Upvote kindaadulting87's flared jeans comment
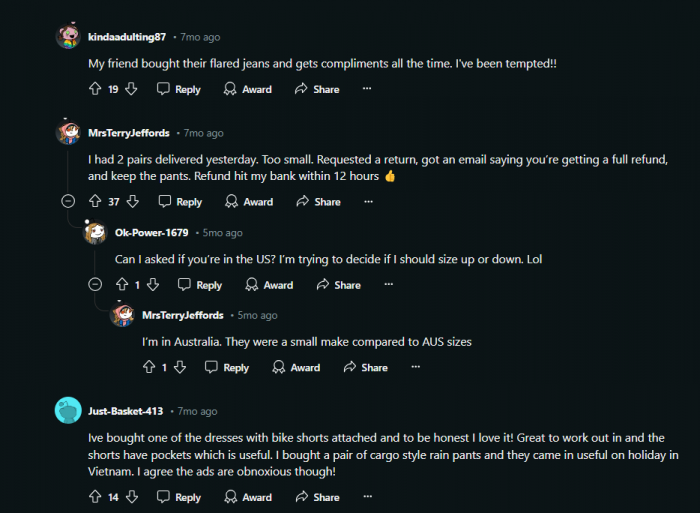 pyautogui.click(x=95, y=89)
